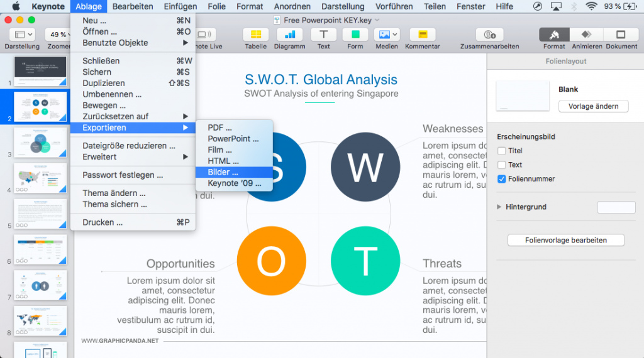Open the title dropdown chevron beside filename
Screen dimensions: 644x358
pyautogui.click(x=377, y=20)
